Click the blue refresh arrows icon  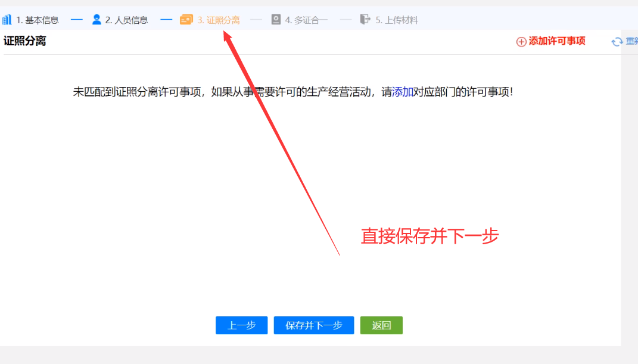pyautogui.click(x=617, y=42)
